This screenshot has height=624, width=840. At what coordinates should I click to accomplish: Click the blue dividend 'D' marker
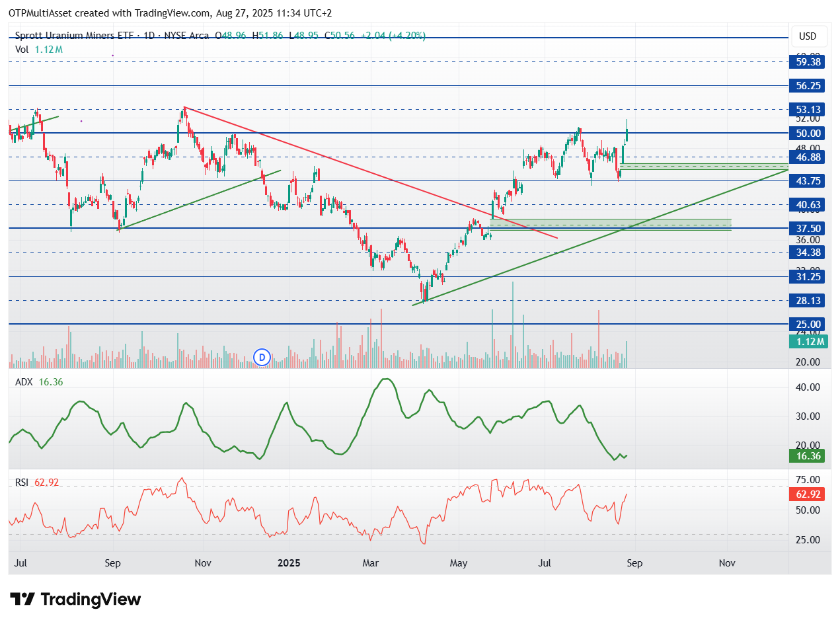coord(262,358)
